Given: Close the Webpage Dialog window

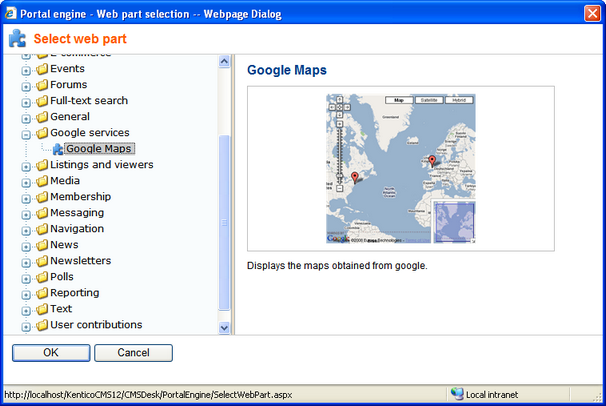Looking at the screenshot, I should [x=592, y=14].
